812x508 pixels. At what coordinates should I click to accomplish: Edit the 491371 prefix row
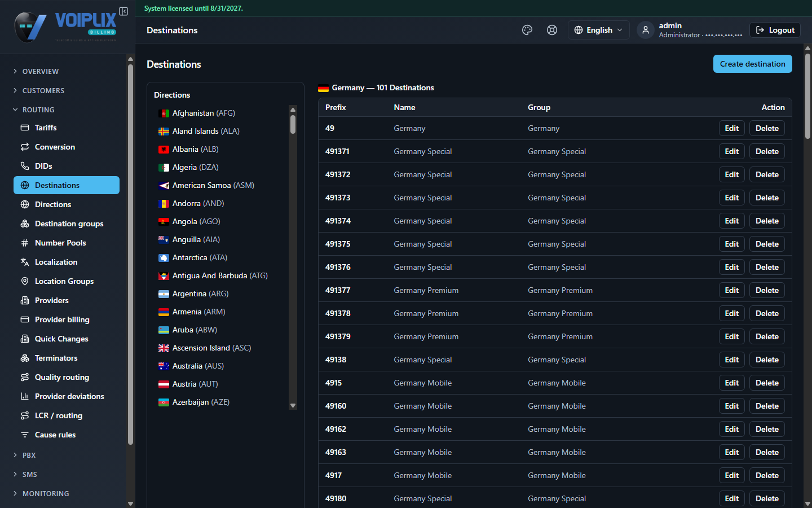click(x=732, y=151)
